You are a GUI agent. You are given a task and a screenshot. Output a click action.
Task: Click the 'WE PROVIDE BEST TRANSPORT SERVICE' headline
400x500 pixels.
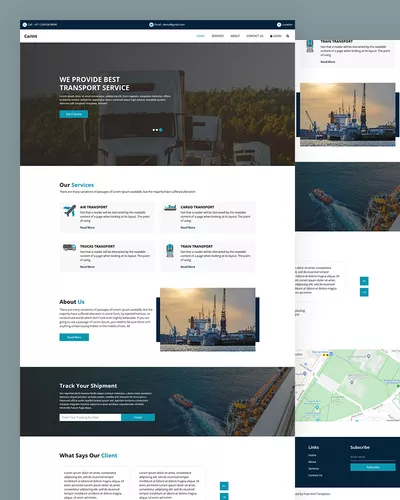tap(94, 84)
